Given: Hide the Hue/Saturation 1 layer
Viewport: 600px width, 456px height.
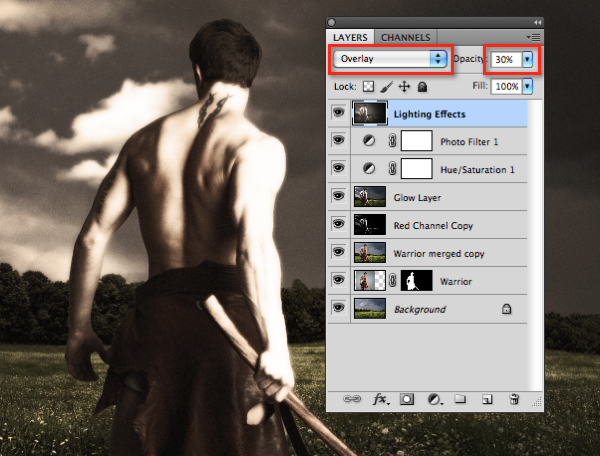Looking at the screenshot, I should (339, 168).
